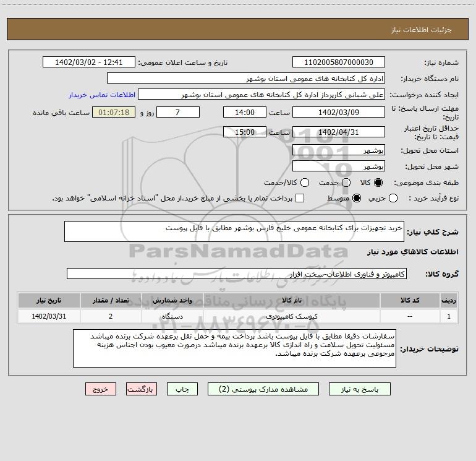This screenshot has height=461, width=476.
Task: Select the کالا/خدمت radio option
Action: click(x=305, y=183)
